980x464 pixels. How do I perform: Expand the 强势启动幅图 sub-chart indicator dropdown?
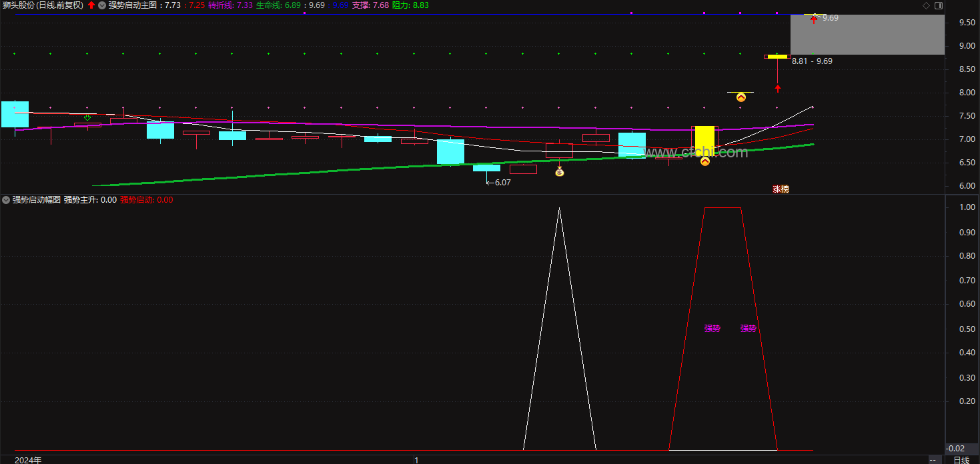pyautogui.click(x=6, y=199)
